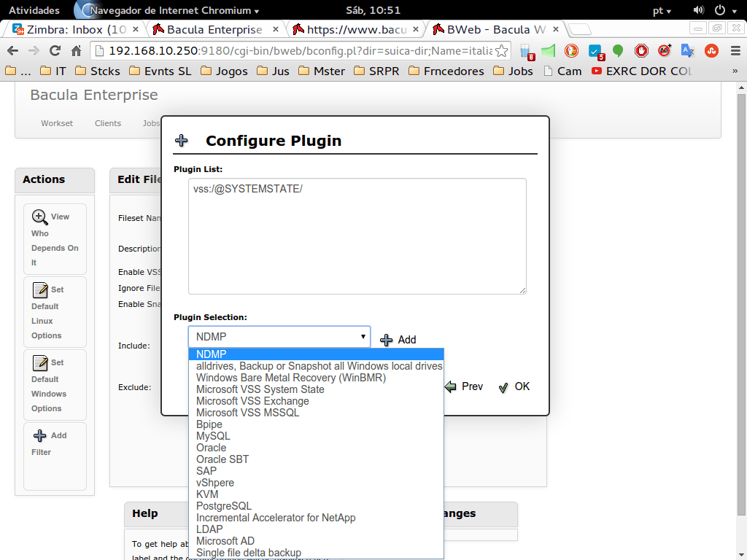Choose the vShpere plugin option
The height and width of the screenshot is (560, 747).
pos(317,483)
